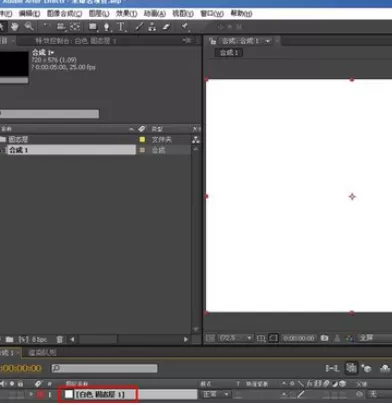Open the 合成1 viewer tab dropdown arrow
This screenshot has height=405, width=392.
coord(267,41)
